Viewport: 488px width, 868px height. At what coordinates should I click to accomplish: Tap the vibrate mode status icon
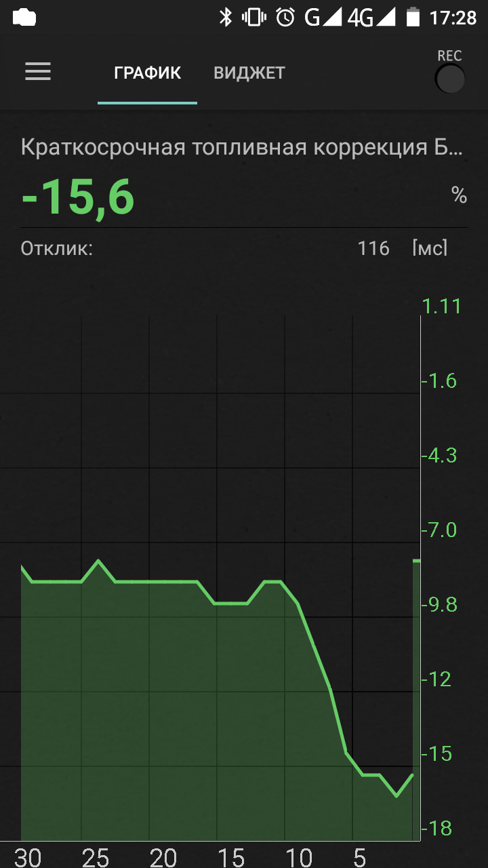coord(254,18)
